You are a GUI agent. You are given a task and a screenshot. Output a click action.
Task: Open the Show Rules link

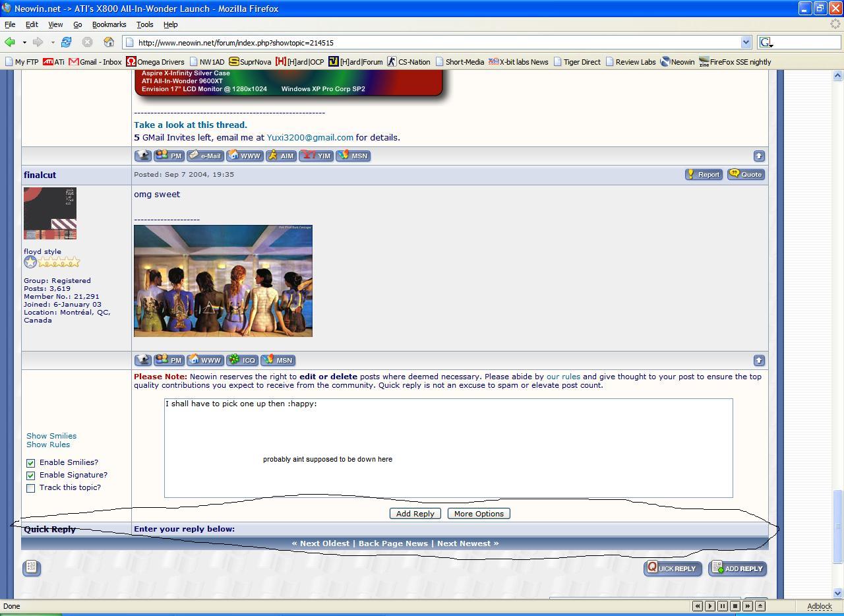click(48, 445)
